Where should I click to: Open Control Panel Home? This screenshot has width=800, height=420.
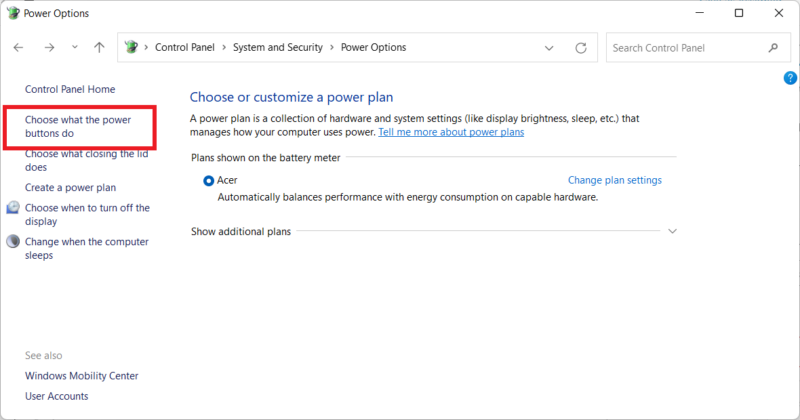pos(70,89)
